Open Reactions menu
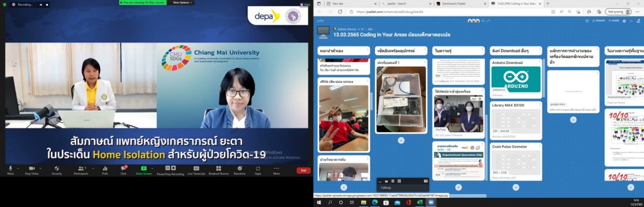 point(239,170)
